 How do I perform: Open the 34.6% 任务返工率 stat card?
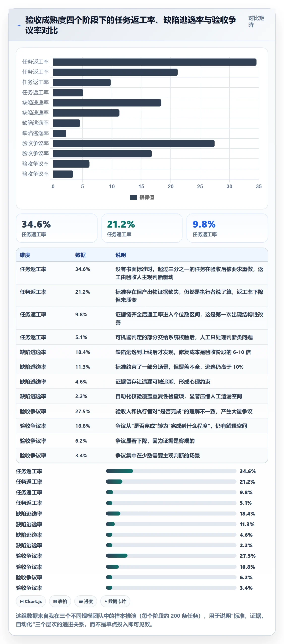[x=56, y=228]
